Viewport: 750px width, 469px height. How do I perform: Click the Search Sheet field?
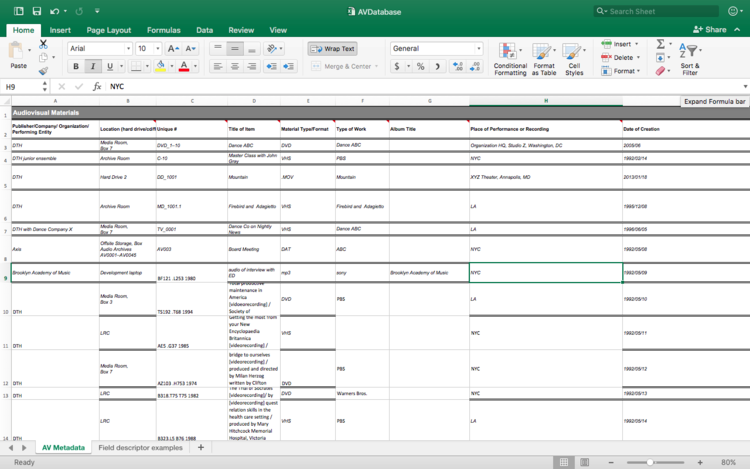pyautogui.click(x=656, y=11)
